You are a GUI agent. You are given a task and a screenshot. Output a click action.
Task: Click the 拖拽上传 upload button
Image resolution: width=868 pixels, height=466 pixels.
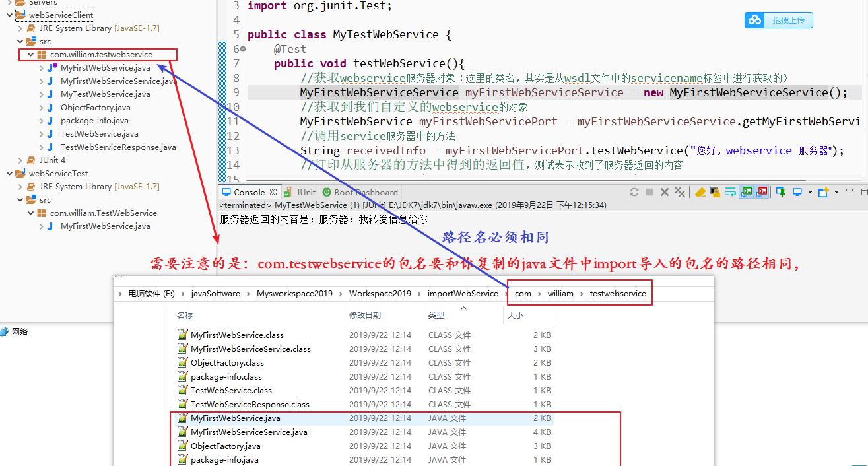[779, 20]
